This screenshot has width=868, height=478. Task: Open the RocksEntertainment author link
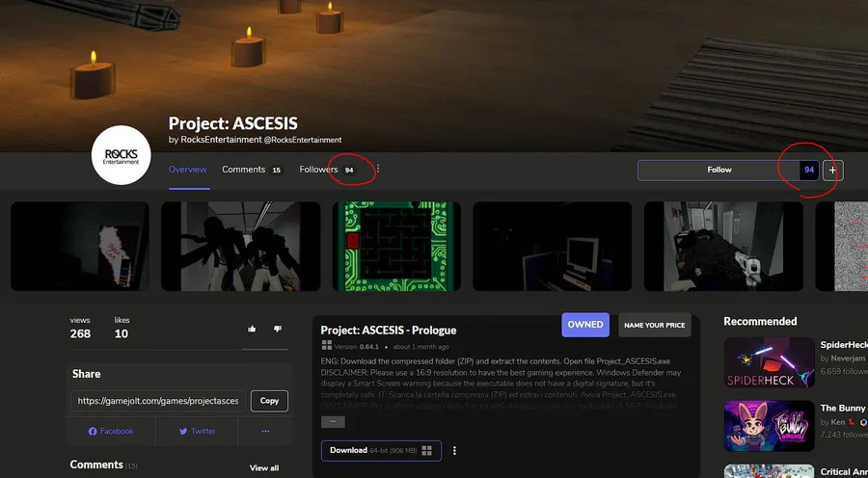221,140
